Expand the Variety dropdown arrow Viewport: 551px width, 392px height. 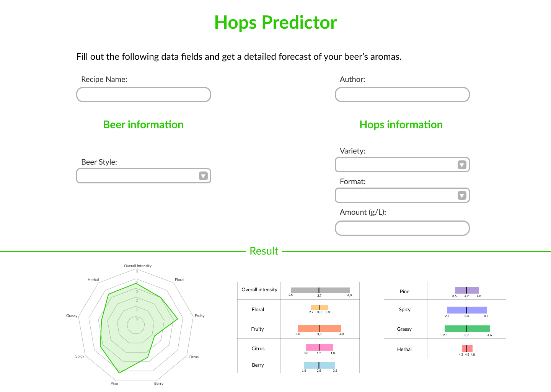pyautogui.click(x=462, y=165)
